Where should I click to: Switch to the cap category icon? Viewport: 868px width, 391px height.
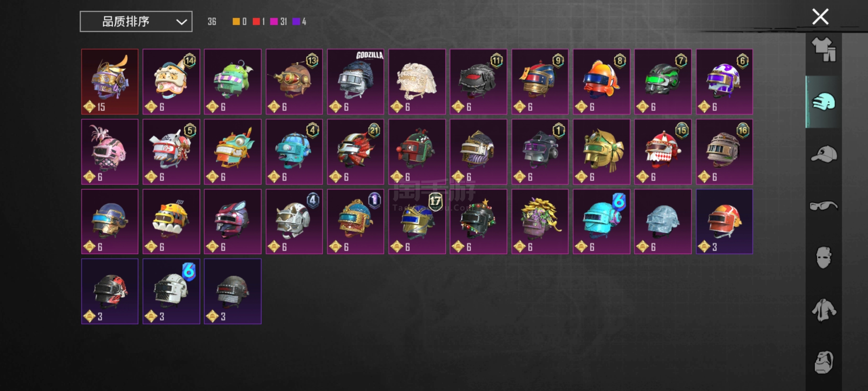(x=824, y=154)
